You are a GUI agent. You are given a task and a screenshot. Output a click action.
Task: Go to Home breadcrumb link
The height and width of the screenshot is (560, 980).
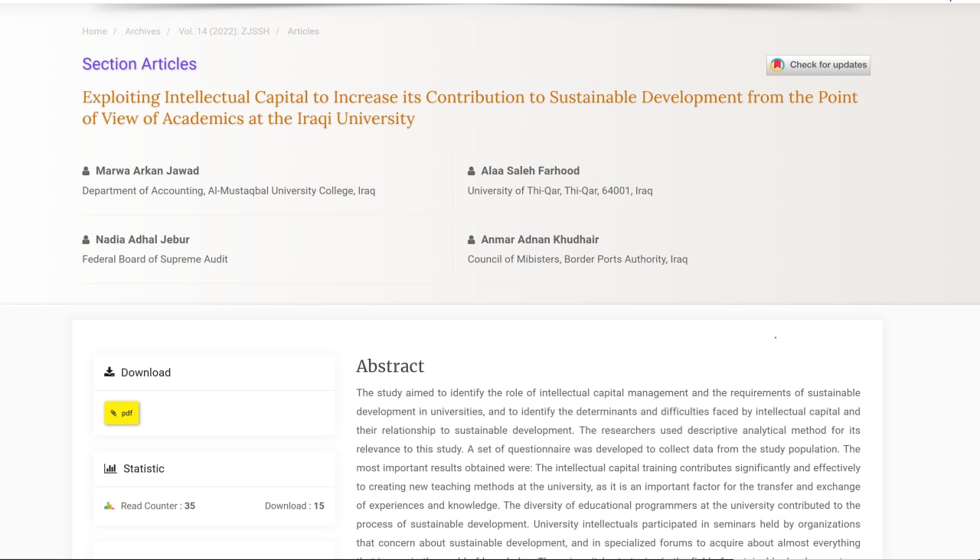[95, 31]
